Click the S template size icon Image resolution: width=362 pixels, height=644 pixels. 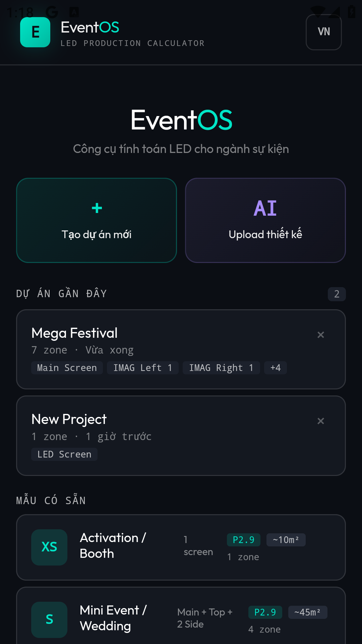pos(49,620)
